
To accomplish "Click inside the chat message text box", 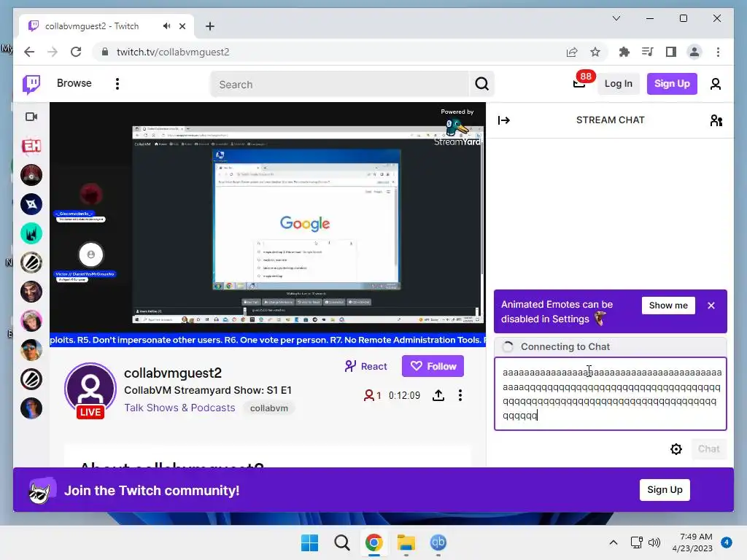I will click(x=611, y=394).
